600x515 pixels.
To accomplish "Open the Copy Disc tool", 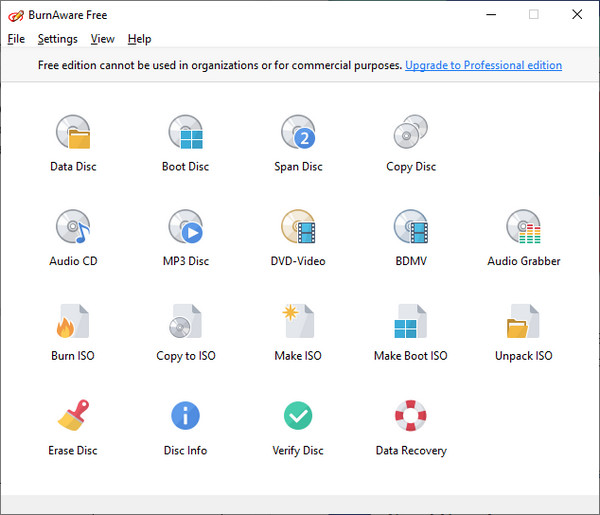I will coord(411,132).
